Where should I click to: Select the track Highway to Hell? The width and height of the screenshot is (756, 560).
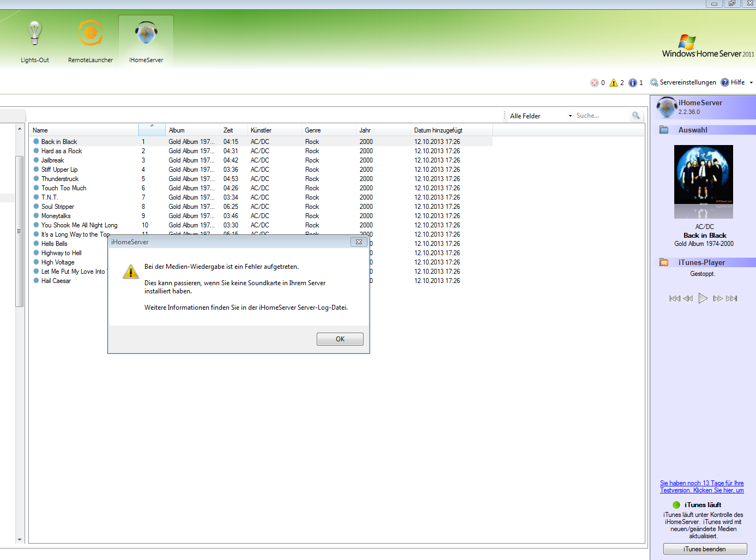61,253
